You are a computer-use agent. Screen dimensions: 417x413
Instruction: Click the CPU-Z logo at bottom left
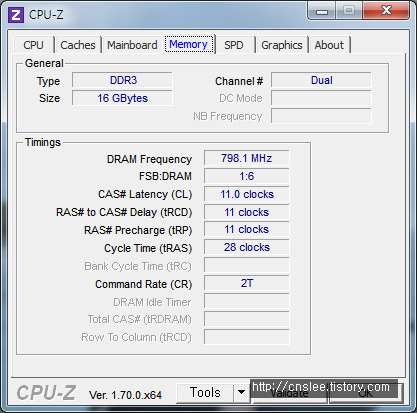pyautogui.click(x=46, y=393)
